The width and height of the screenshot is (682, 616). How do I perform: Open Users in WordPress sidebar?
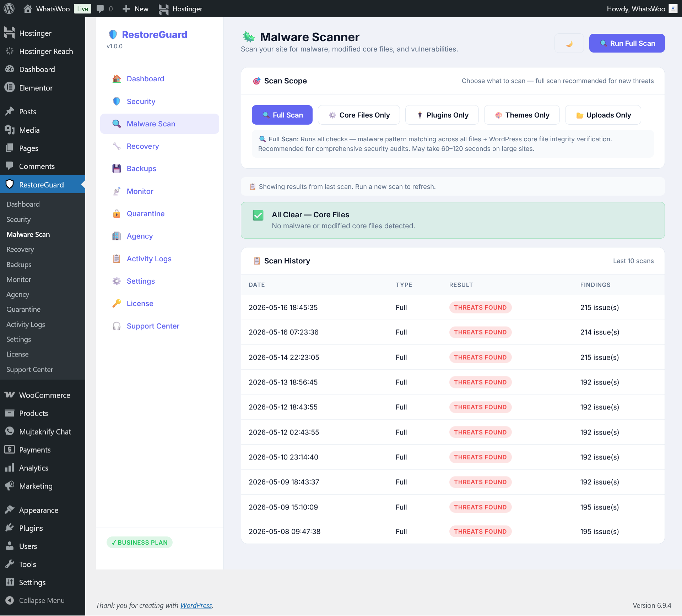click(x=43, y=546)
